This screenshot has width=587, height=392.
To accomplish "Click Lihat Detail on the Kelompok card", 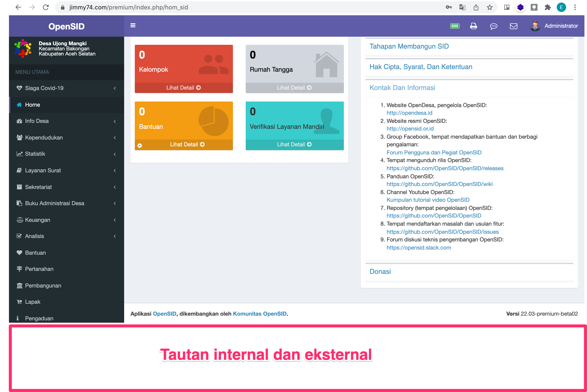I will pyautogui.click(x=184, y=87).
